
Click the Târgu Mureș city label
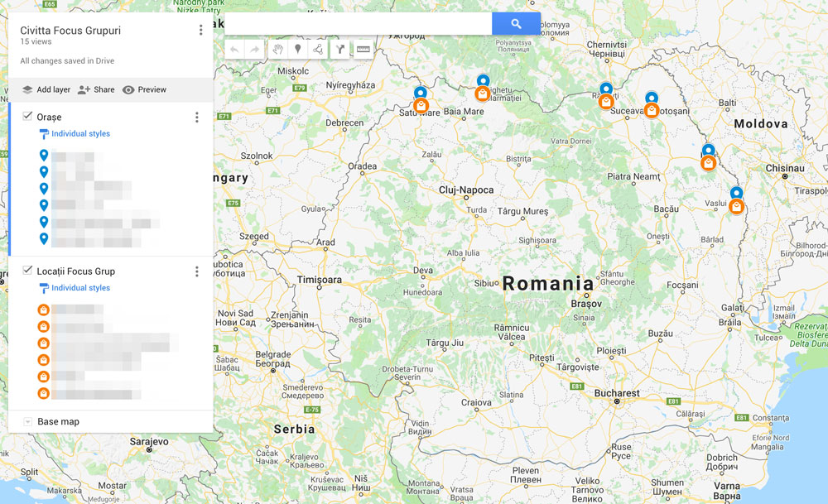522,212
